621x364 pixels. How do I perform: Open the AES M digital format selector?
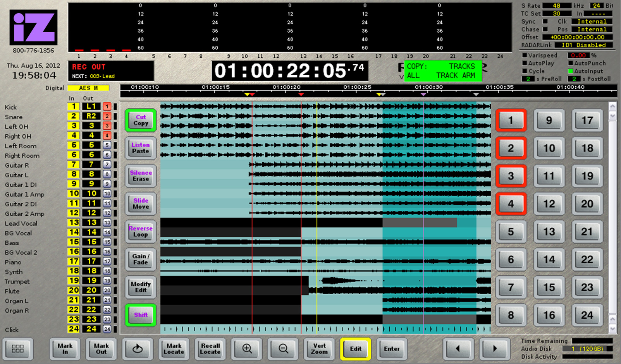88,88
